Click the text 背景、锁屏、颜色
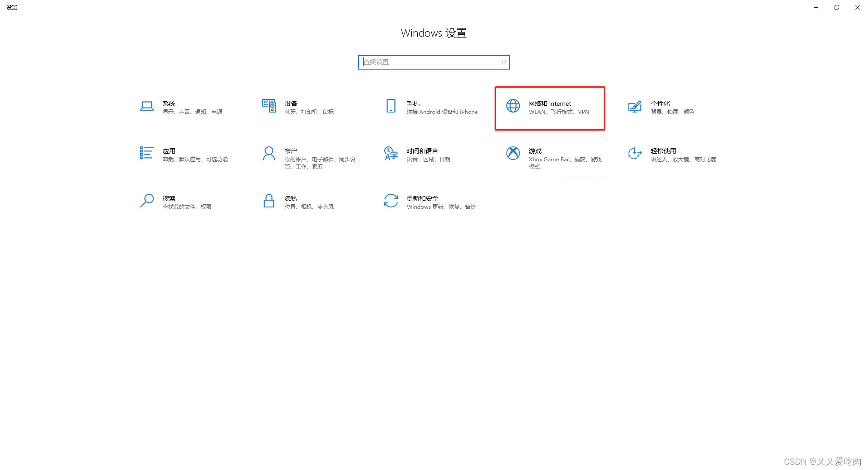Image resolution: width=868 pixels, height=470 pixels. click(x=673, y=112)
